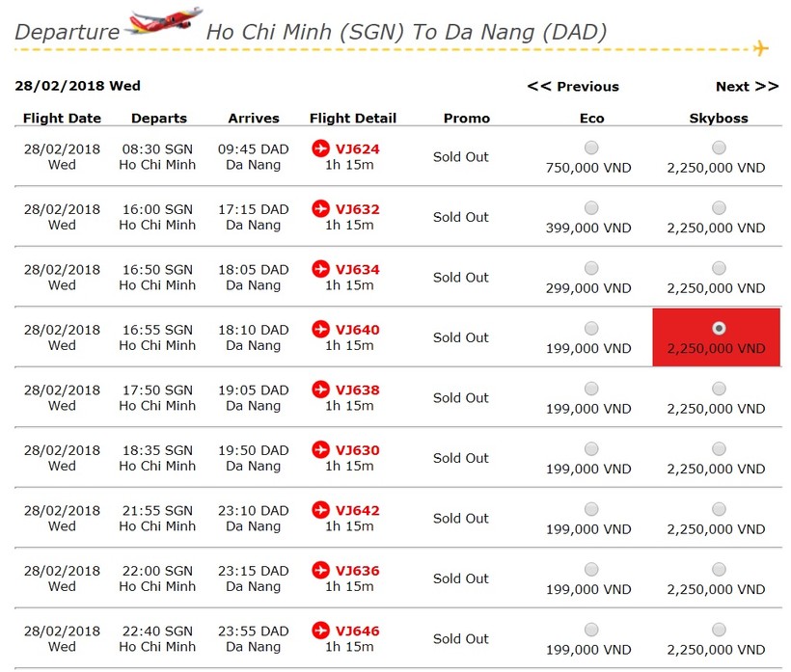Click the plane icon next to VJ642
Image resolution: width=791 pixels, height=672 pixels.
[320, 511]
